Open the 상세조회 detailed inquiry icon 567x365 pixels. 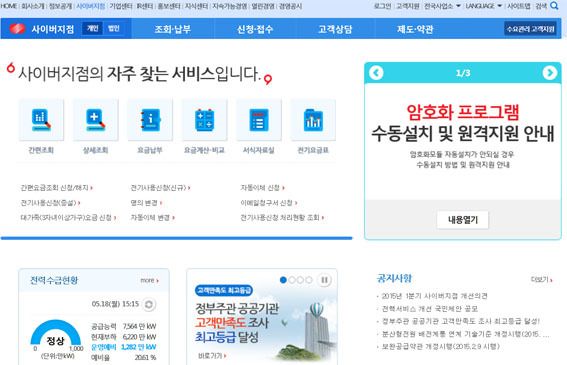pos(96,120)
